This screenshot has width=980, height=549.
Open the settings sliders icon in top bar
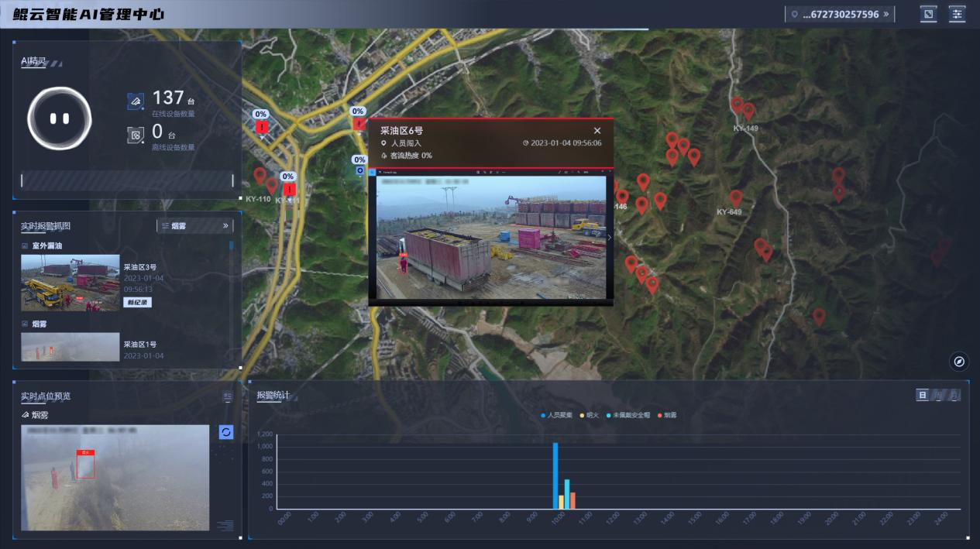(x=957, y=14)
